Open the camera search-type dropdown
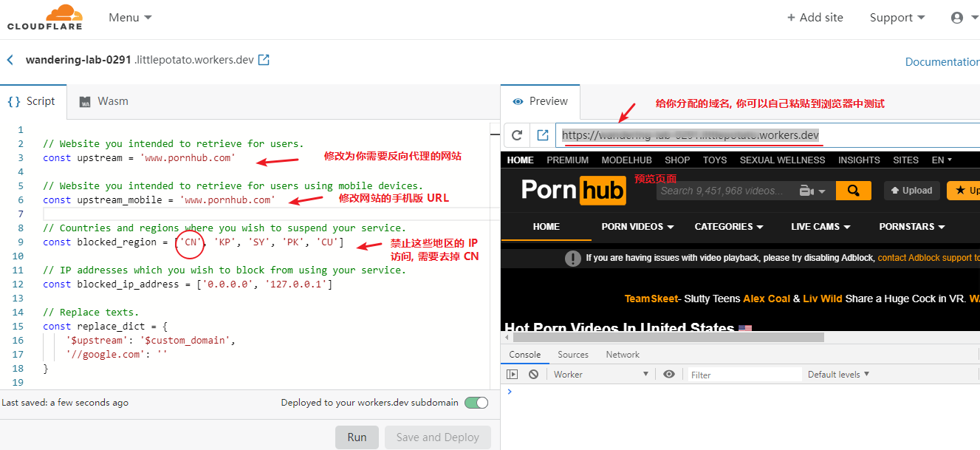The image size is (980, 450). [x=812, y=191]
